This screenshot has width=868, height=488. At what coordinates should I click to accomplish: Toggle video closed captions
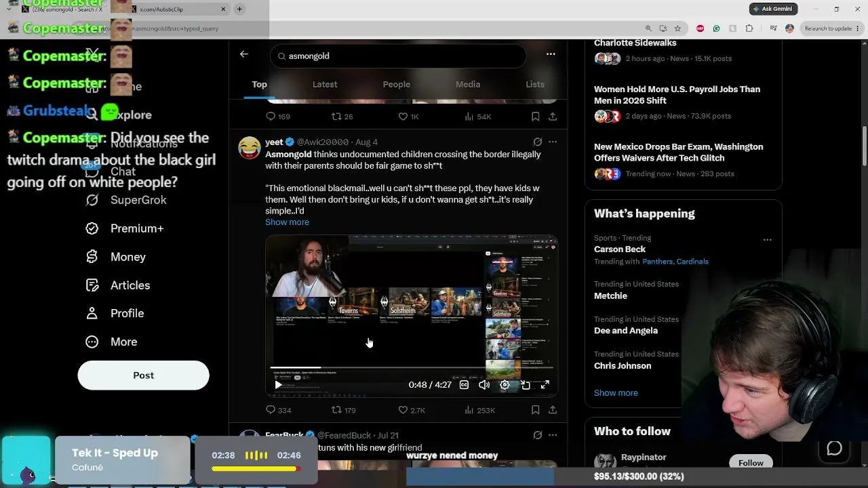coord(464,384)
